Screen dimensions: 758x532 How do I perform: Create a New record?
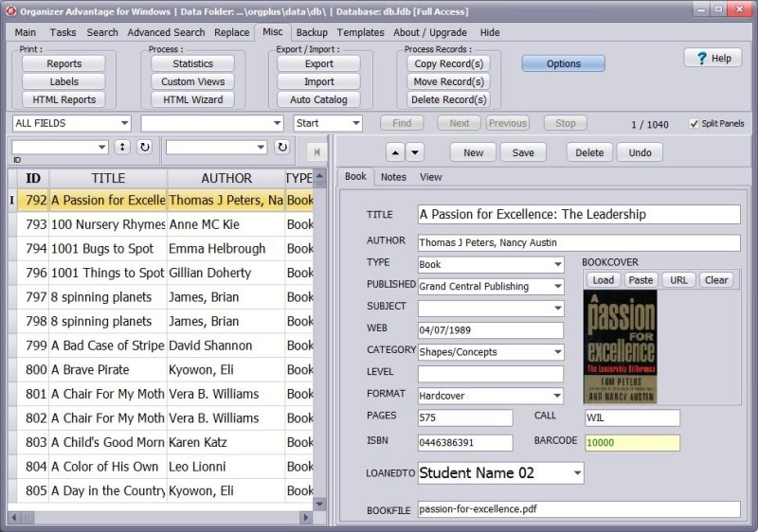tap(473, 152)
